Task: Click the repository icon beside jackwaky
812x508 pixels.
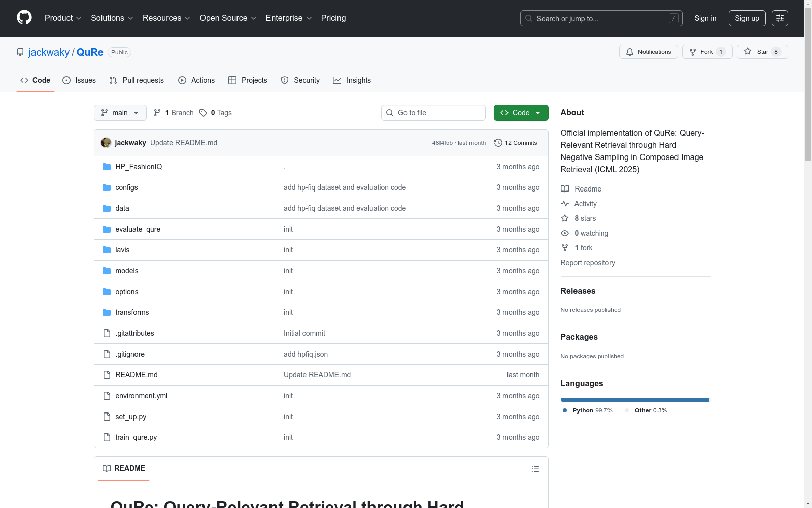Action: (x=20, y=52)
